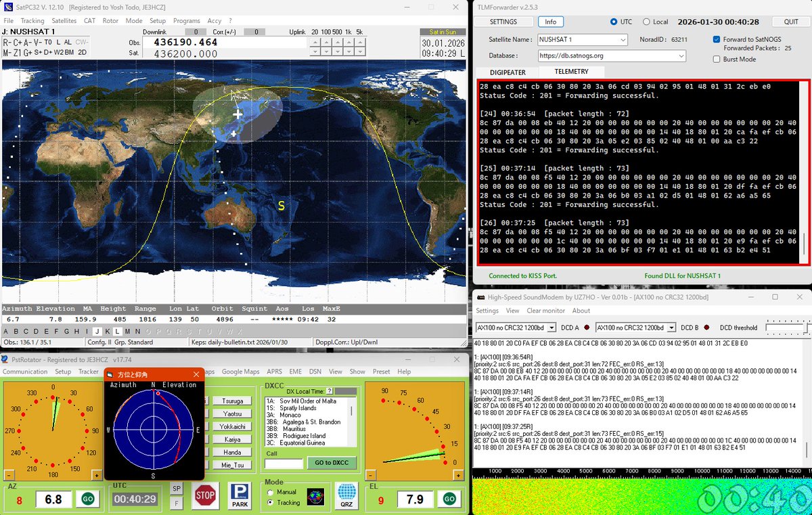Toggle C+ CAT control in SatPC32
This screenshot has height=515, width=812.
tap(17, 42)
